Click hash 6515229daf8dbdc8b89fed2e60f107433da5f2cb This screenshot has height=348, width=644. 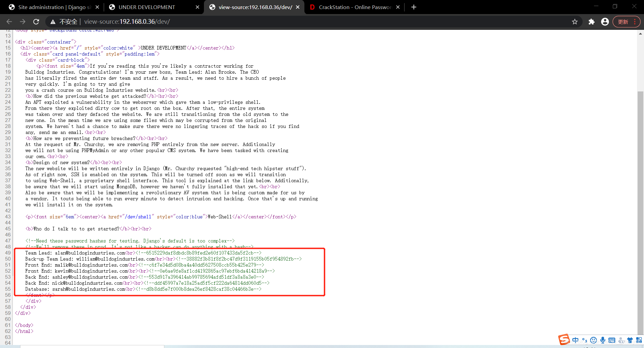coord(200,253)
